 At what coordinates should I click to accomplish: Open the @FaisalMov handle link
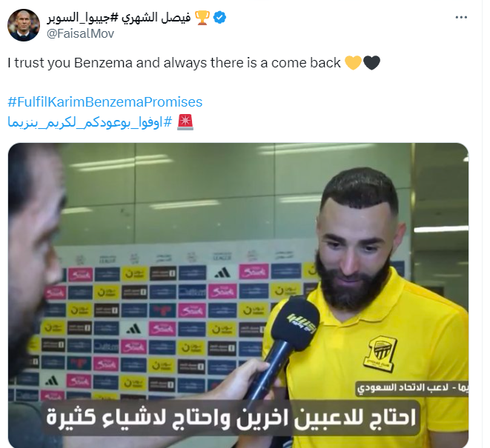coord(80,33)
